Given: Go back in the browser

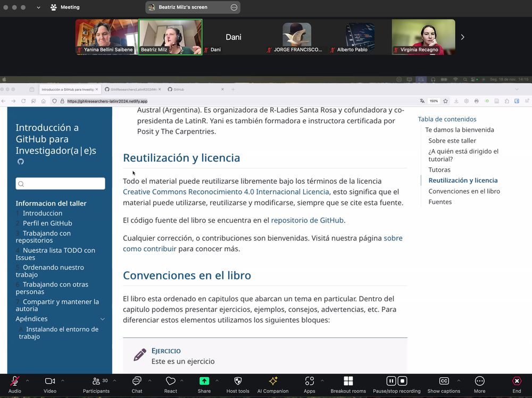Looking at the screenshot, I should coord(4,101).
